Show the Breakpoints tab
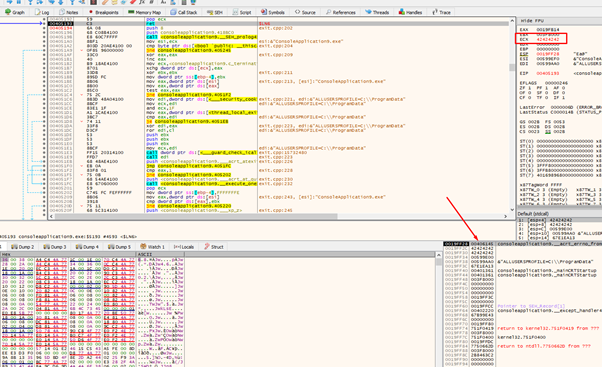 [x=103, y=12]
